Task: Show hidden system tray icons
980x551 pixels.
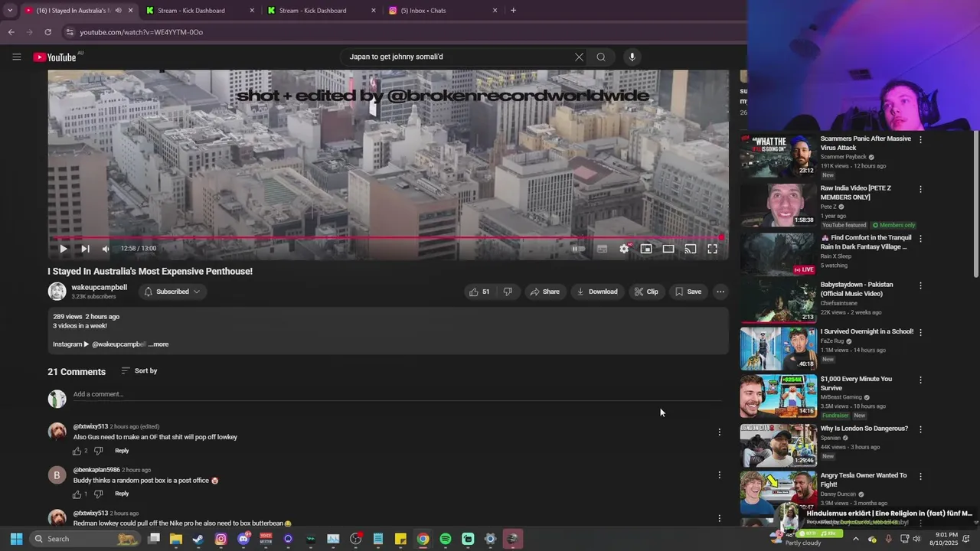Action: (856, 539)
